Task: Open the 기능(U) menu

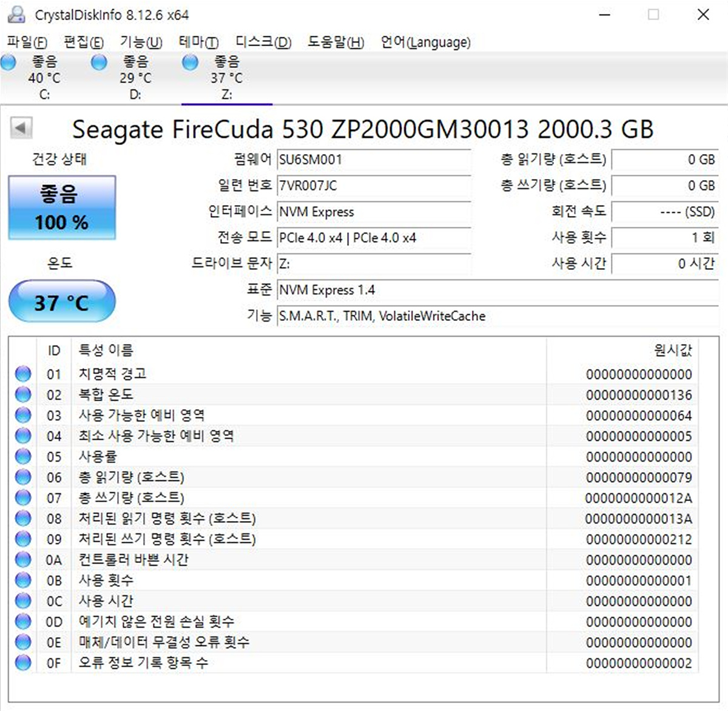Action: pos(141,42)
